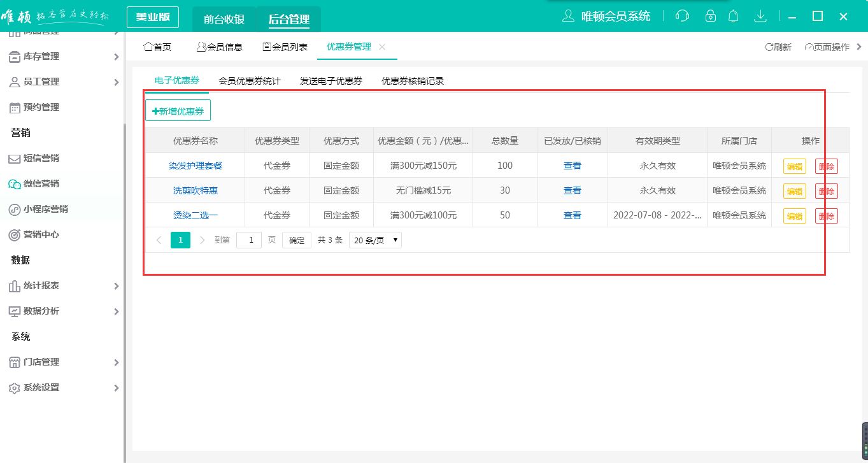Screen dimensions: 868x463
Task: Click 查看 for 烫染二选一 row
Action: pos(573,215)
